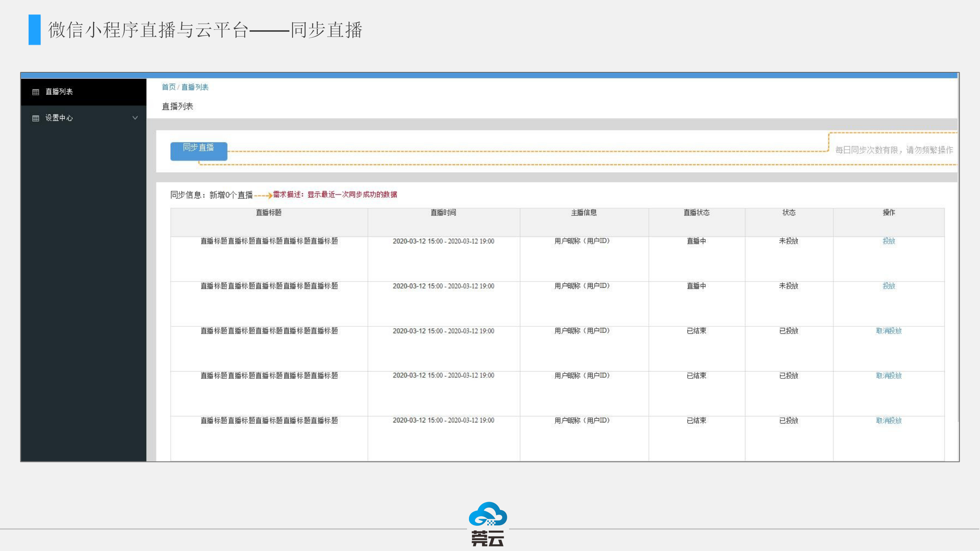Open 设置中心 sidebar menu item
The width and height of the screenshot is (980, 551).
(83, 118)
